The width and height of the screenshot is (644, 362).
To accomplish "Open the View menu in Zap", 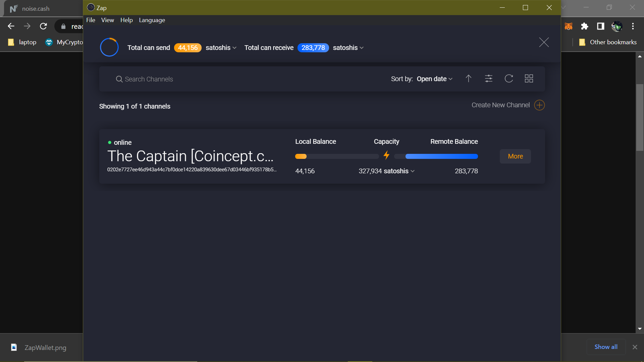I will (108, 20).
